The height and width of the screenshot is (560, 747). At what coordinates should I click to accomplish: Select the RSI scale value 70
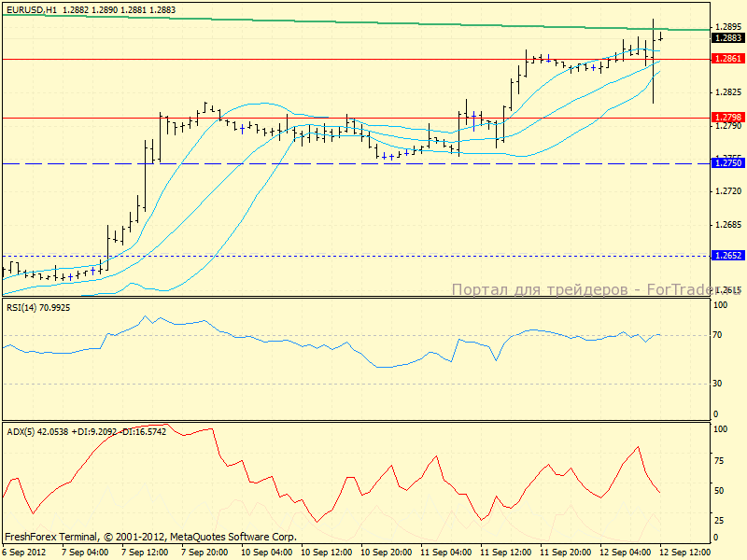click(x=720, y=334)
